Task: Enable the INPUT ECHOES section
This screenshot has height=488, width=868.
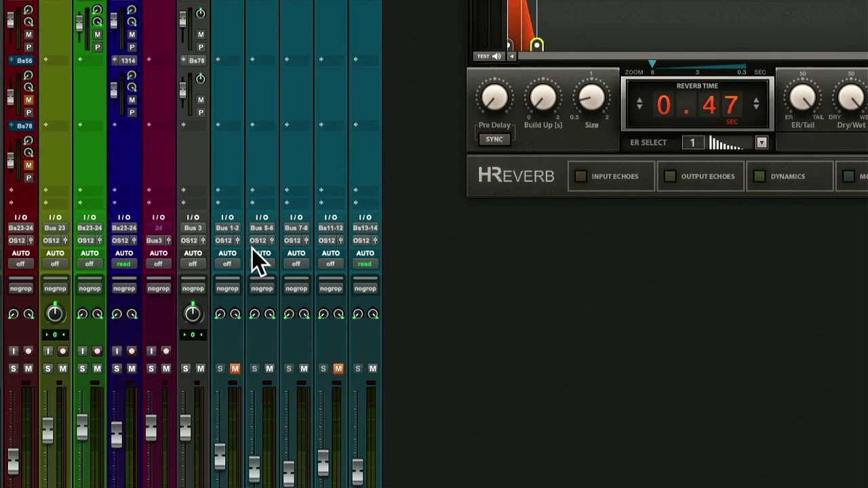Action: (x=580, y=176)
